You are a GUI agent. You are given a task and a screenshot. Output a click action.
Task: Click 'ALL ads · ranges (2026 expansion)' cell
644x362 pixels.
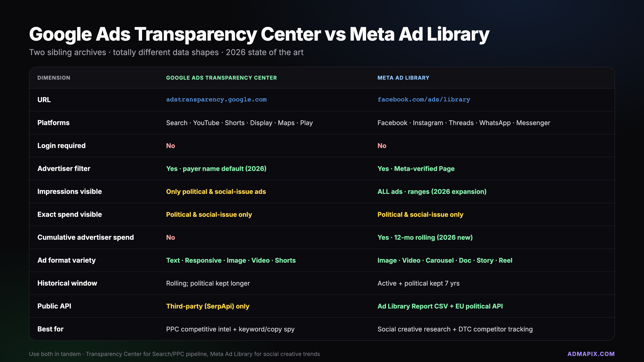pyautogui.click(x=432, y=192)
